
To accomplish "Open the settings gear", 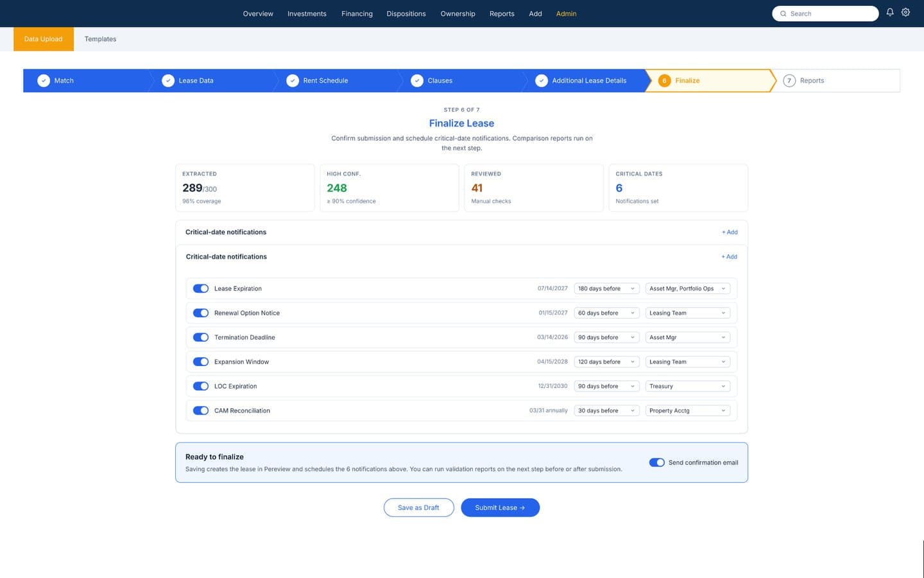I will pos(905,12).
